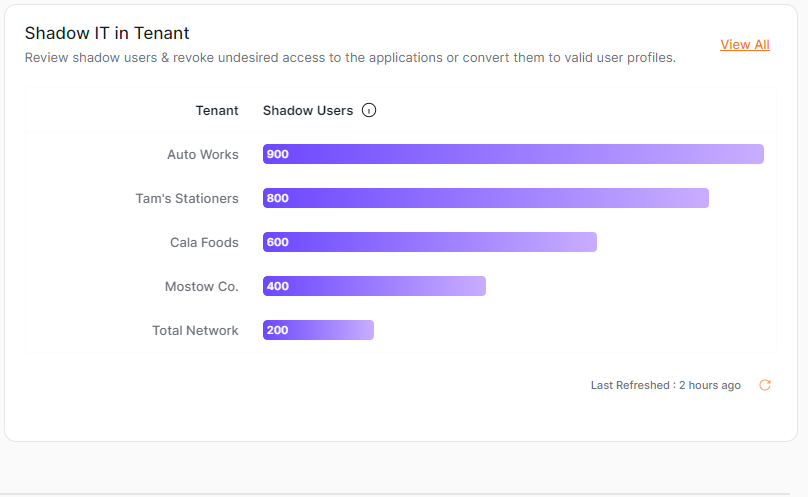Select the Total Network tenant label
Viewport: 808px width, 497px height.
tap(195, 331)
